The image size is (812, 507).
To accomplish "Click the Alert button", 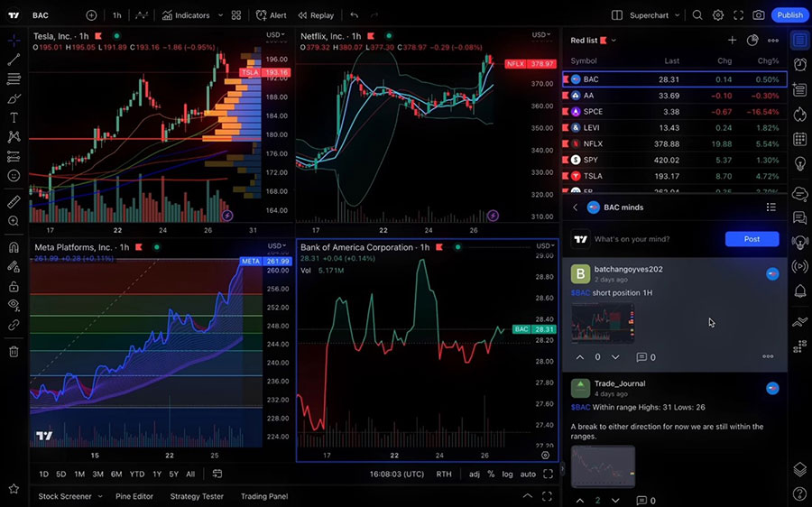I will pyautogui.click(x=272, y=15).
